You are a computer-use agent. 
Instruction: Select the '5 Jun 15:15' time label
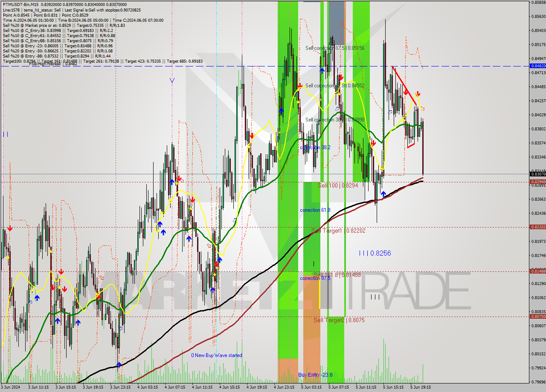(x=394, y=388)
